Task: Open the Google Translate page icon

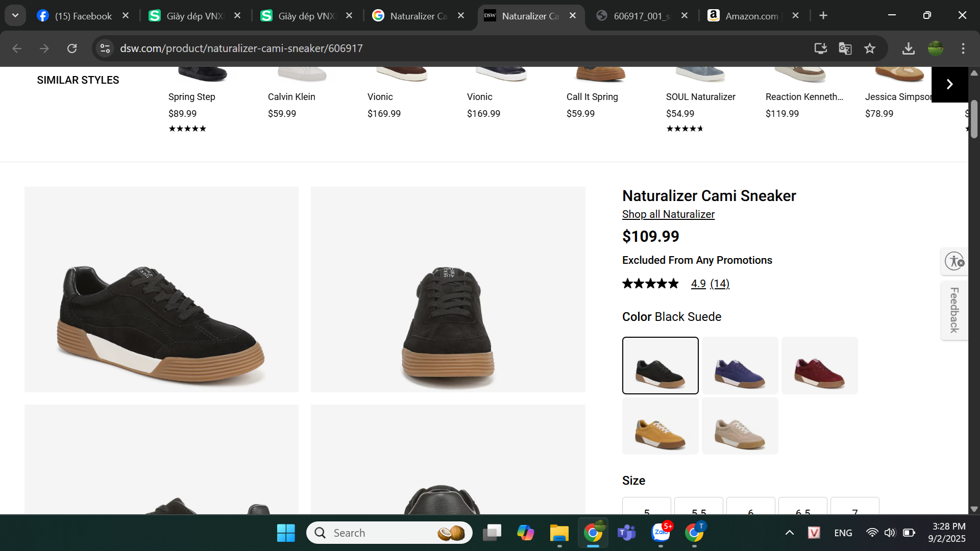Action: (845, 48)
